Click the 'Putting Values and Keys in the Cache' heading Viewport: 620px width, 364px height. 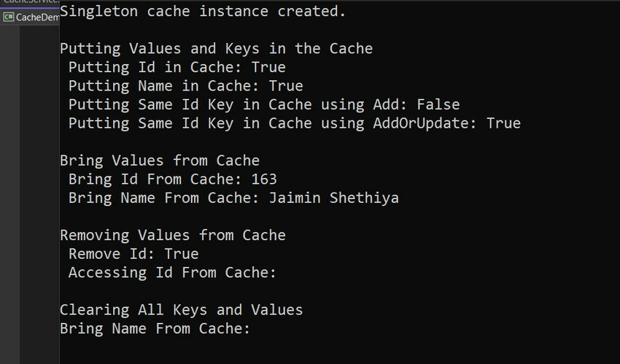click(x=217, y=49)
